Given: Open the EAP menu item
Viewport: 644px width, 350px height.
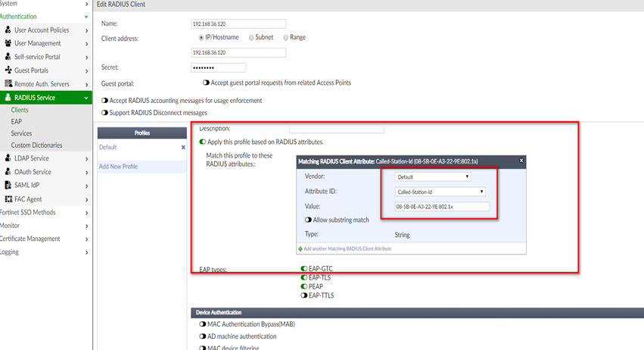Looking at the screenshot, I should point(17,121).
